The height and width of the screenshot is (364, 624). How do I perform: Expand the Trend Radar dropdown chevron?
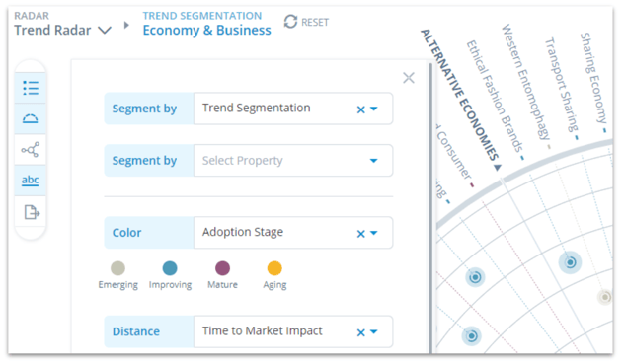105,31
